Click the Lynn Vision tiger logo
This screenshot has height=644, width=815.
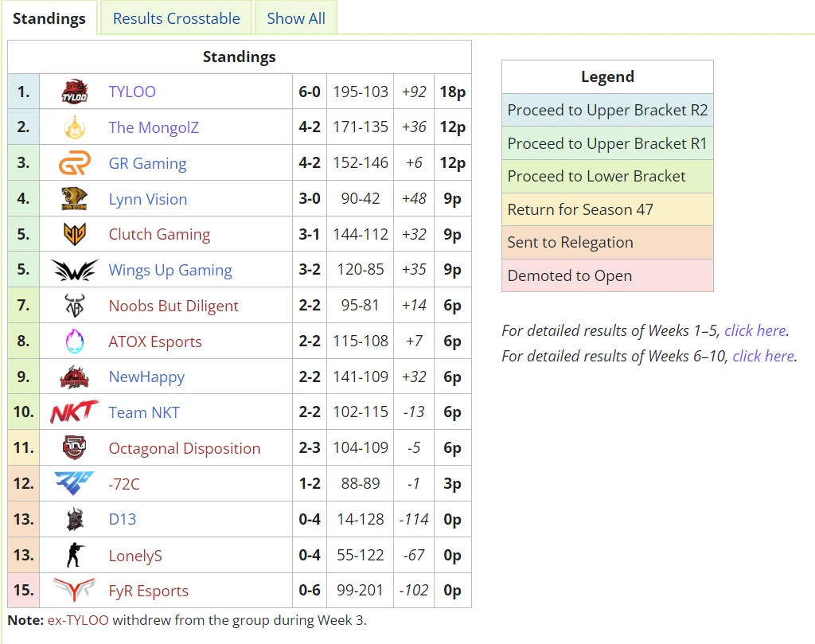75,199
